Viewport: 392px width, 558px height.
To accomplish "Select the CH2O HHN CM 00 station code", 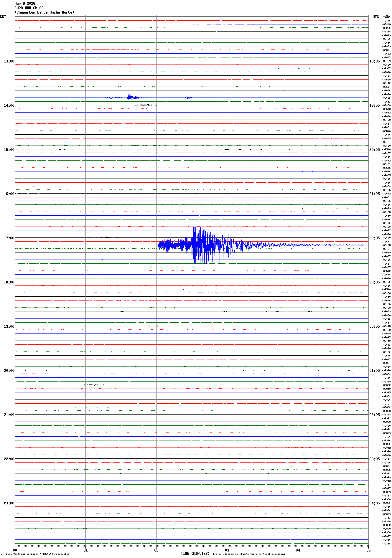I will point(29,8).
